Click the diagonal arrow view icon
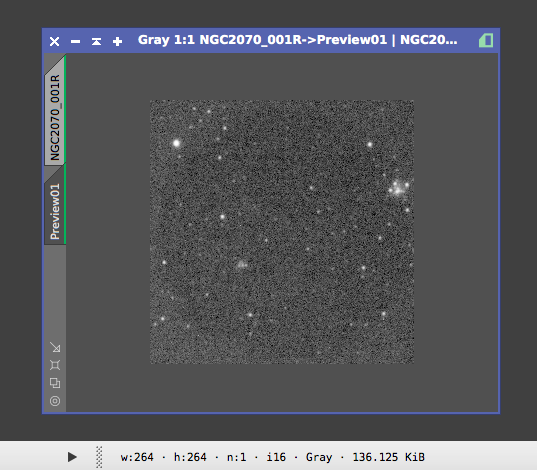This screenshot has height=470, width=537. click(x=55, y=347)
